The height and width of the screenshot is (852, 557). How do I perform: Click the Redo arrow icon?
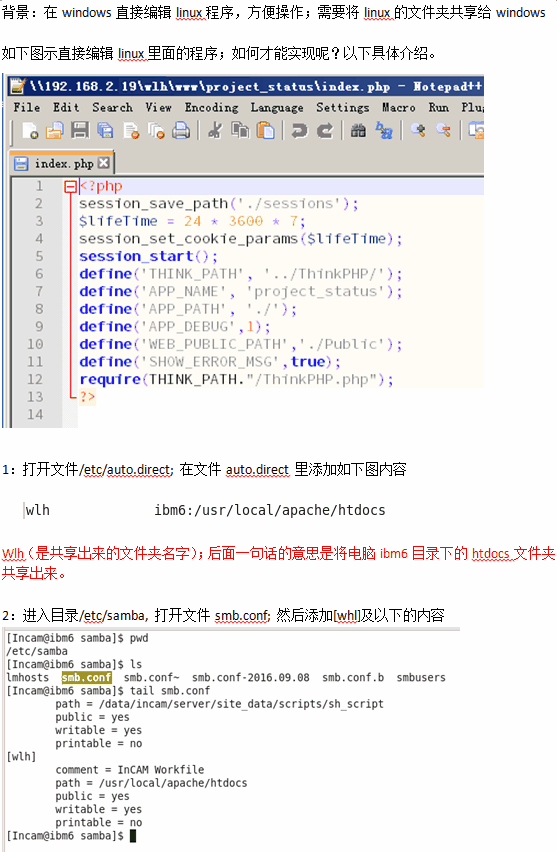coord(324,131)
